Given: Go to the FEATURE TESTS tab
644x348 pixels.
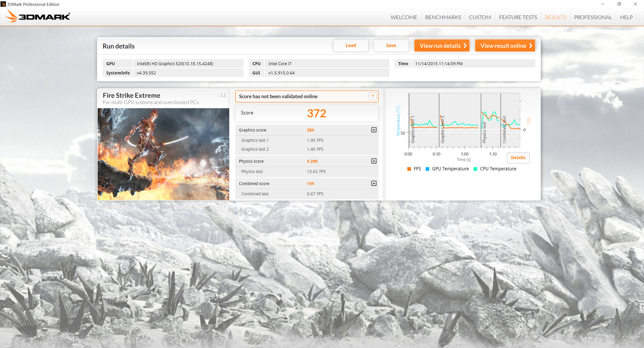Looking at the screenshot, I should click(518, 17).
